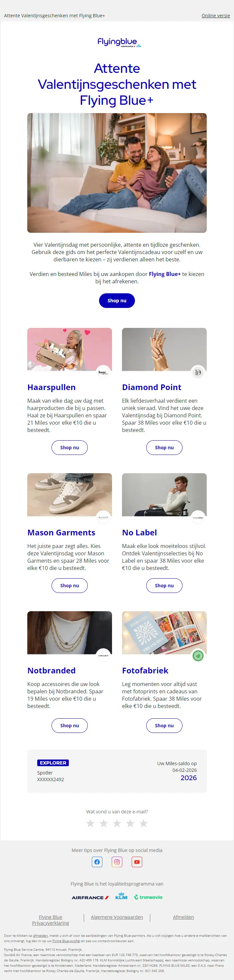This screenshot has height=980, width=234.
Task: Open the Algemene Voorwaarden footer link
Action: coord(117,917)
